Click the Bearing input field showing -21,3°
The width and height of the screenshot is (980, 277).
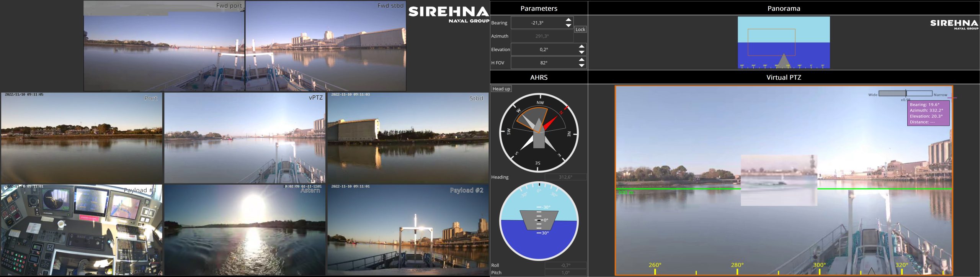click(x=538, y=23)
